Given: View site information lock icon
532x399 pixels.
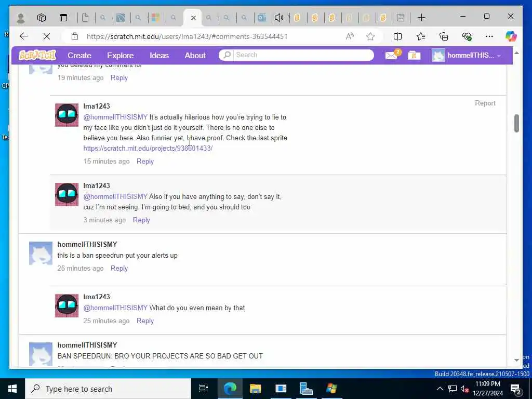Looking at the screenshot, I should (75, 36).
